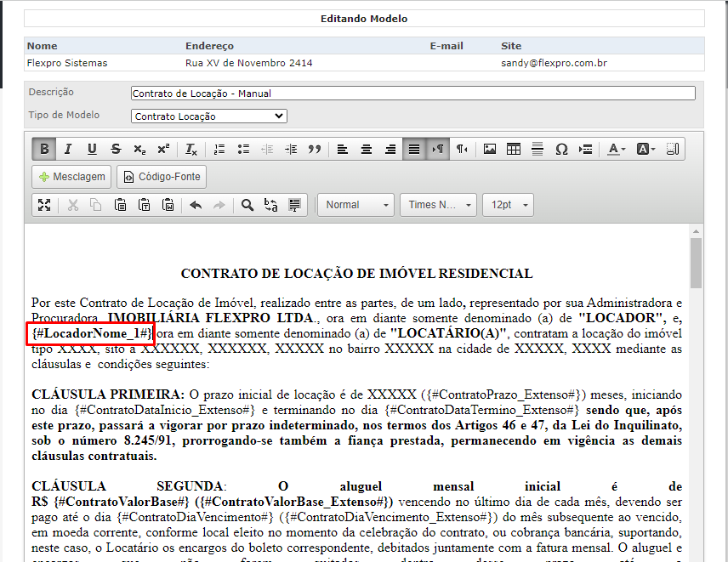The height and width of the screenshot is (562, 728).
Task: Click Paste as plain text
Action: click(145, 205)
